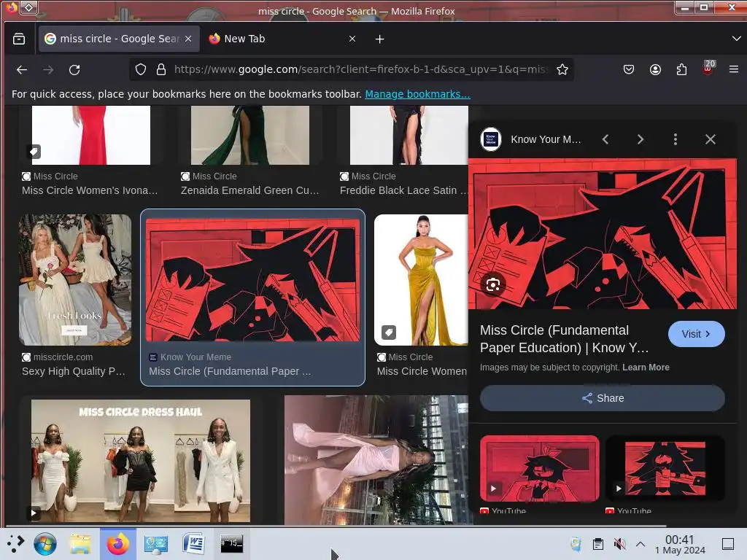Open Miss Circle Women caption under gold dress
Screen dimensions: 747x560
pyautogui.click(x=422, y=371)
